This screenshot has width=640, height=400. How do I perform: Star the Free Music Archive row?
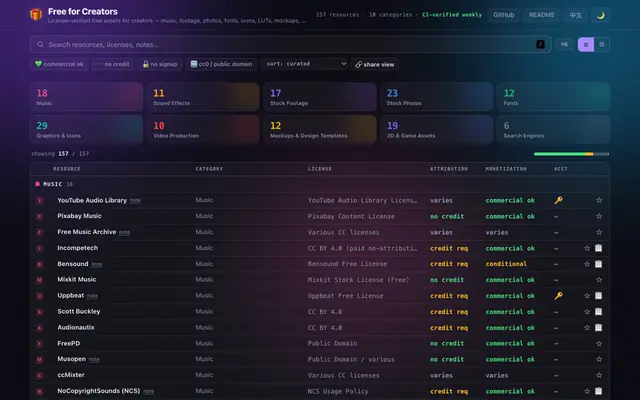[599, 232]
